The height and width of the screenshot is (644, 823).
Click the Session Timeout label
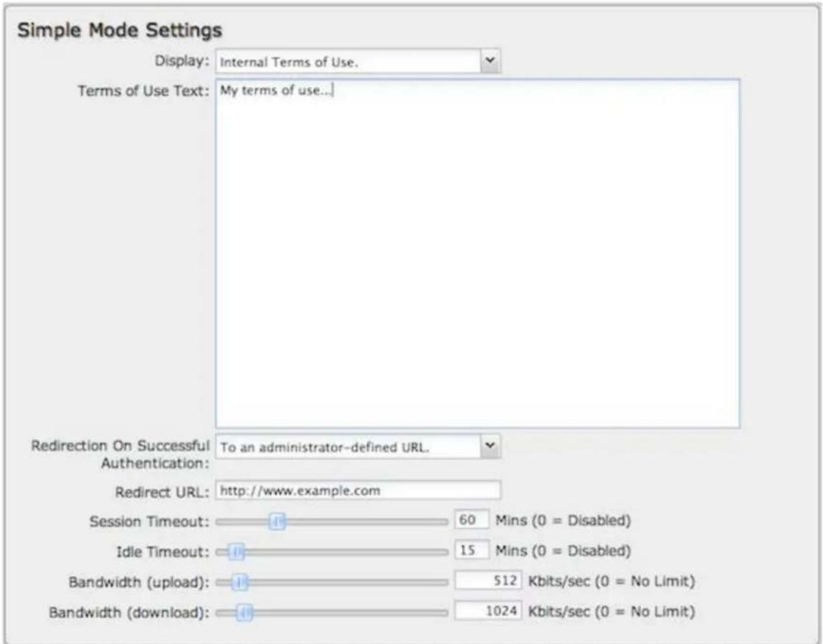click(149, 521)
